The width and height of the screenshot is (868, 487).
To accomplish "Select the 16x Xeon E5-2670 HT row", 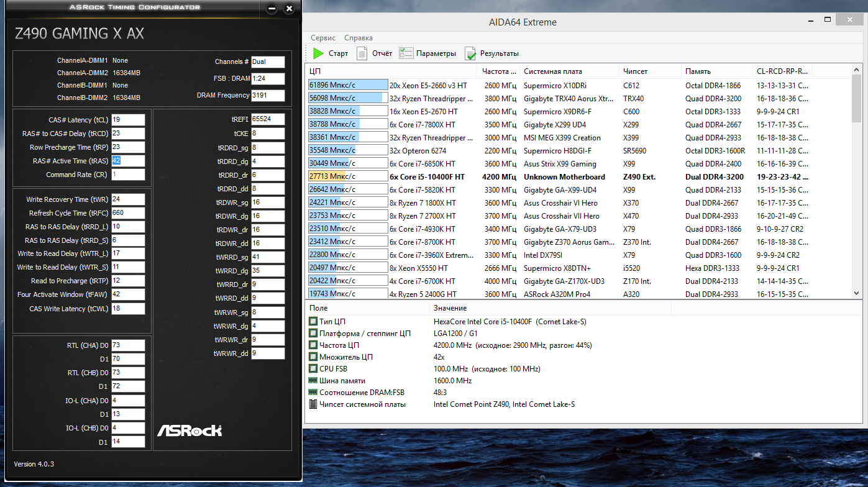I will 578,111.
